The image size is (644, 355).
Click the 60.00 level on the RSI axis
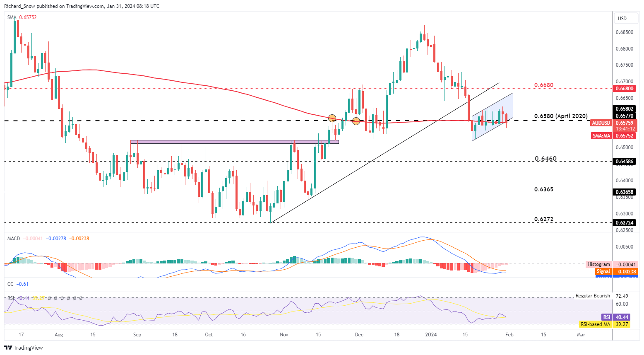pyautogui.click(x=622, y=304)
